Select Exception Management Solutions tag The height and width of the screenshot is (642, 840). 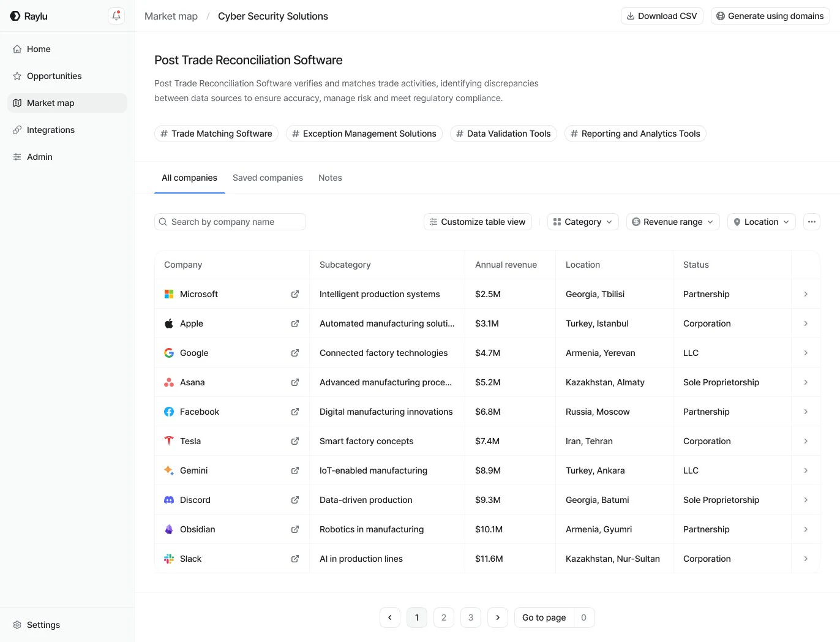pyautogui.click(x=364, y=134)
